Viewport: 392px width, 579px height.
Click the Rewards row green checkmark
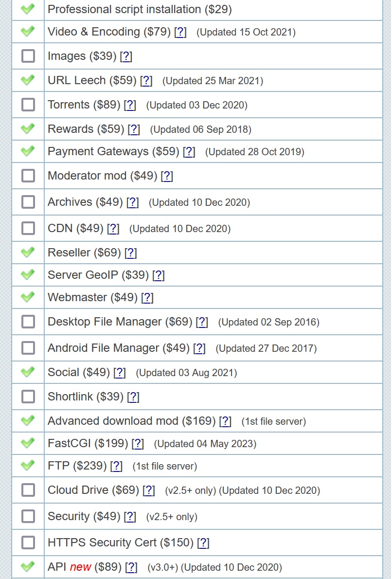(28, 128)
